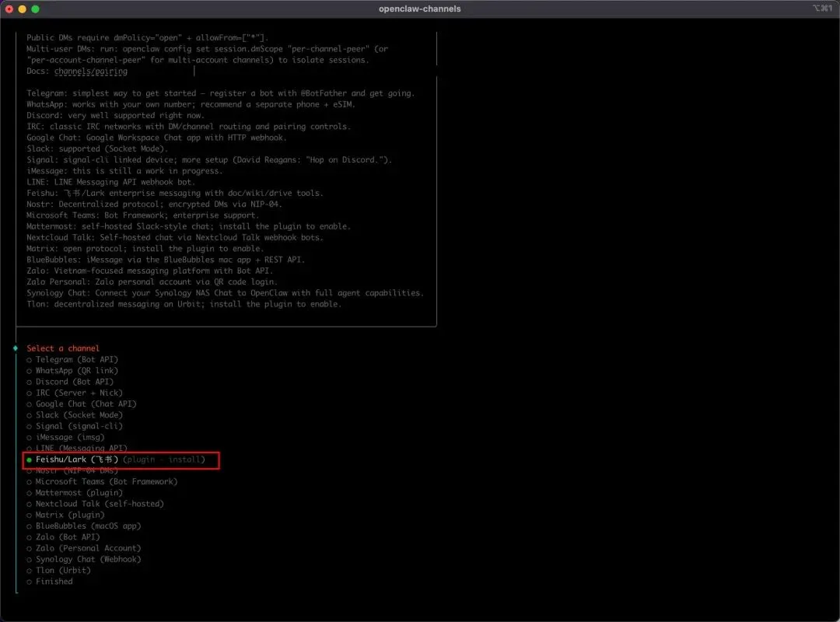Choose Feishu/Lark plugin install option
This screenshot has width=840, height=622.
pos(116,460)
